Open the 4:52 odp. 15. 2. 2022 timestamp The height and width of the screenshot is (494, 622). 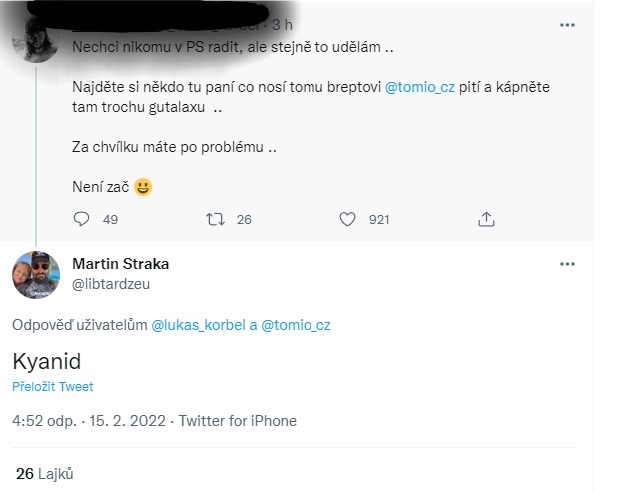88,421
